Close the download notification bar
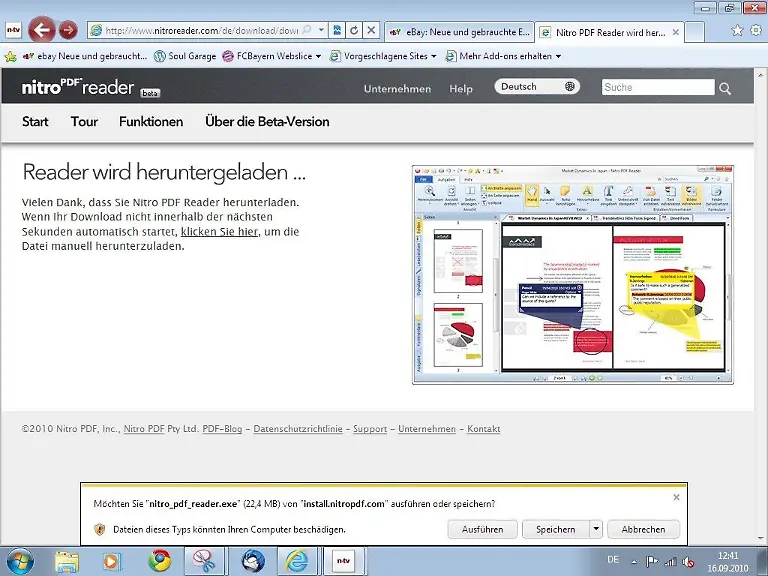 (x=676, y=496)
